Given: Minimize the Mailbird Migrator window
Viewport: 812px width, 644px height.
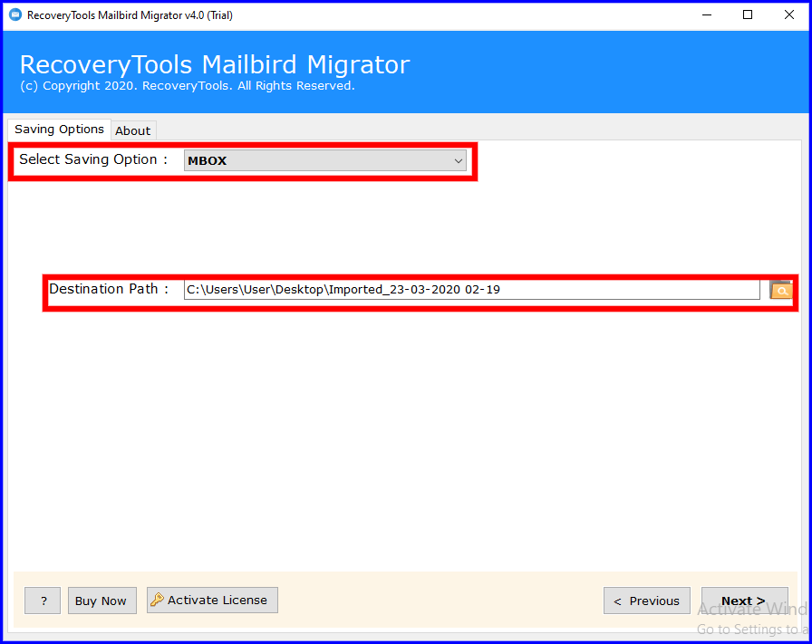Looking at the screenshot, I should click(x=707, y=15).
